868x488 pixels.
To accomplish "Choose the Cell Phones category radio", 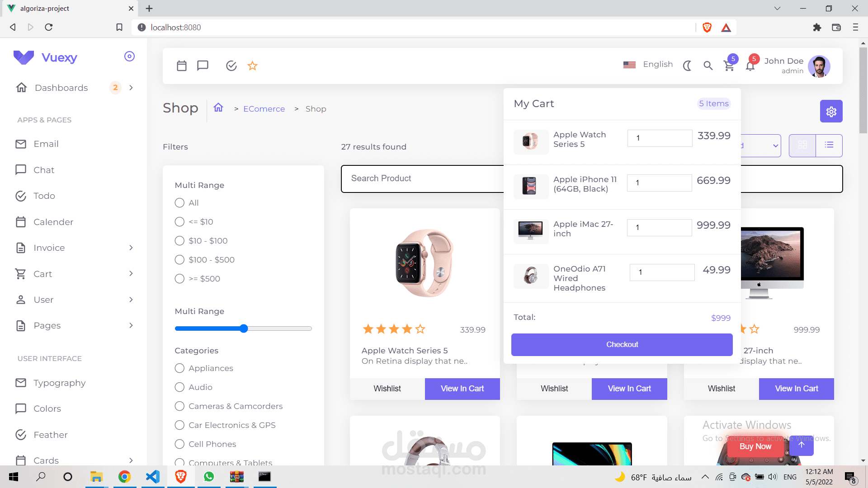I will pos(180,444).
